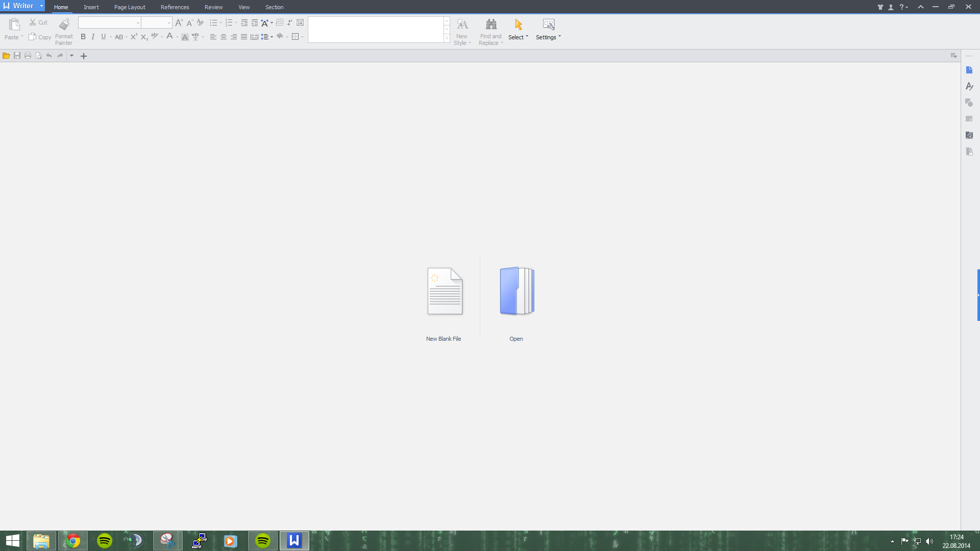This screenshot has width=980, height=551.
Task: Expand the Select dropdown
Action: pos(518,37)
